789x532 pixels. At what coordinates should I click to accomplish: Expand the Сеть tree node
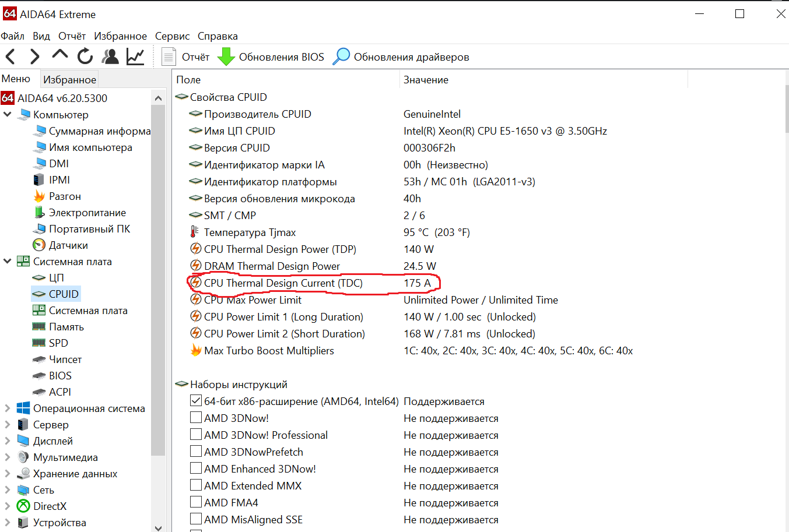pyautogui.click(x=8, y=490)
